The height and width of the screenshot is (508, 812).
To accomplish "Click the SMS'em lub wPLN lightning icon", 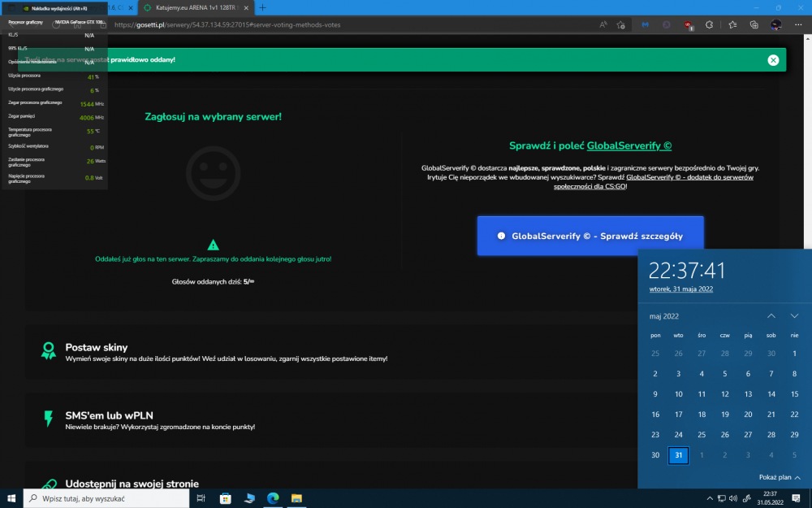I will [48, 419].
